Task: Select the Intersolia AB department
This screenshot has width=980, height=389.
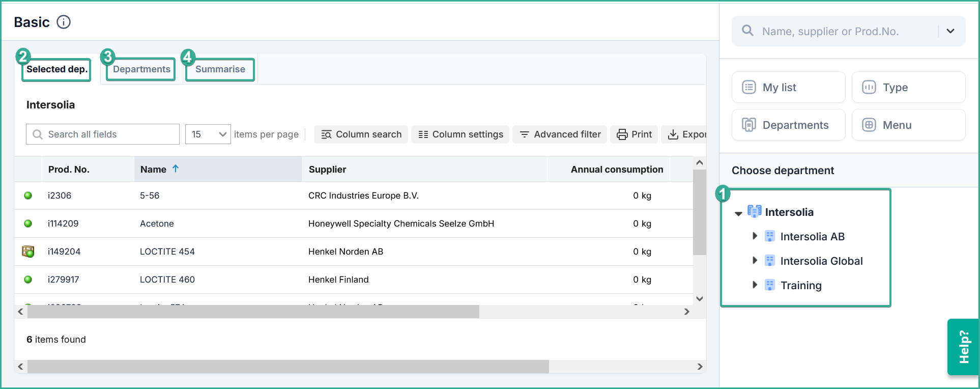Action: pyautogui.click(x=813, y=237)
